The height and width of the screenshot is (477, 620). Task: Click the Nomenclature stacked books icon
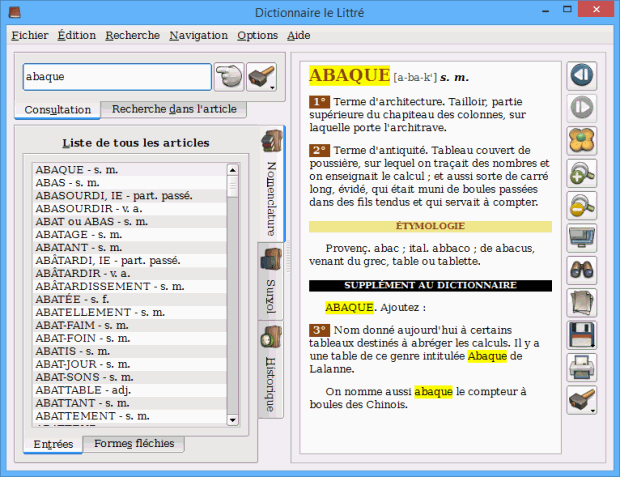[x=271, y=141]
